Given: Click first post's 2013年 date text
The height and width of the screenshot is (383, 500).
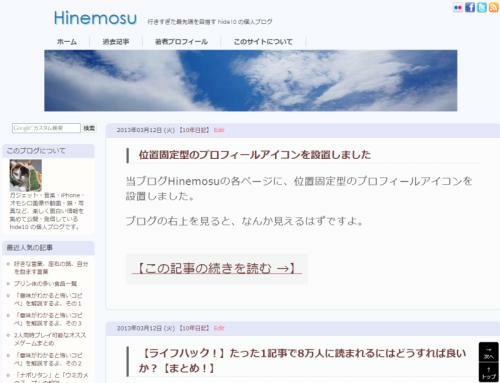Looking at the screenshot, I should (x=145, y=130).
